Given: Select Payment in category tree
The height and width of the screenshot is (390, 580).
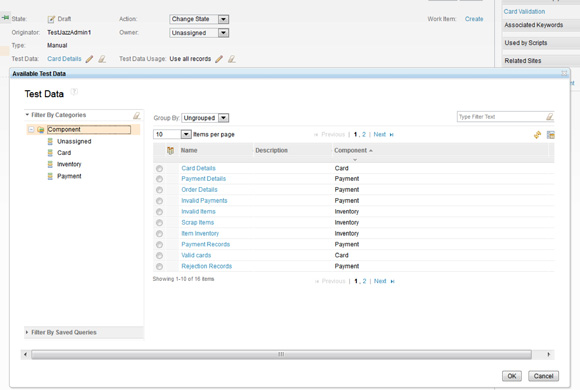Looking at the screenshot, I should coord(69,176).
